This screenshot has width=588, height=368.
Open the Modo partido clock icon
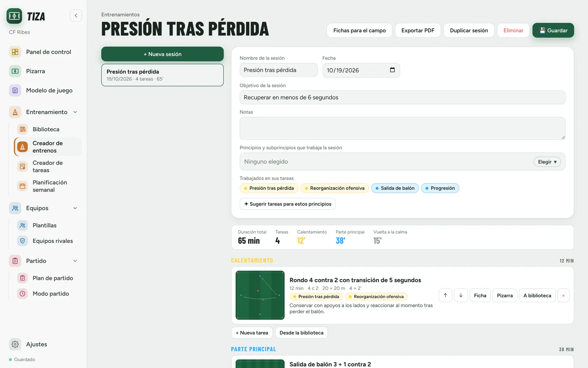[x=22, y=294]
